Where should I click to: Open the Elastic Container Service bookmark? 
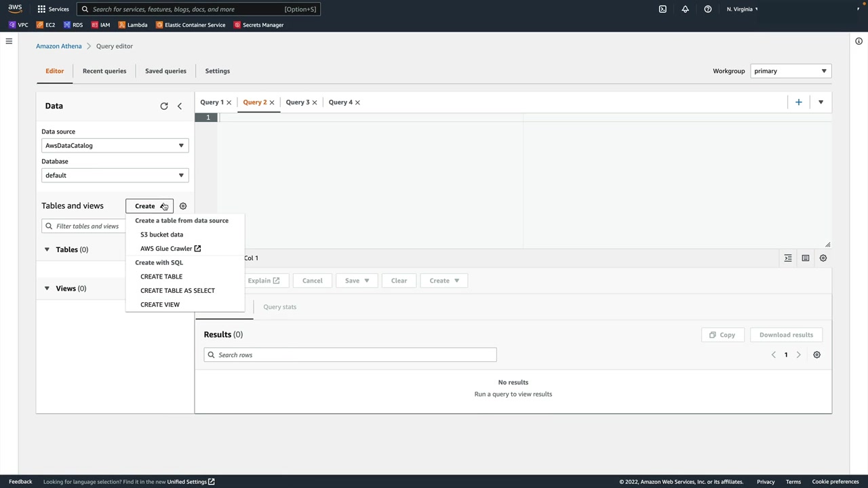[191, 25]
